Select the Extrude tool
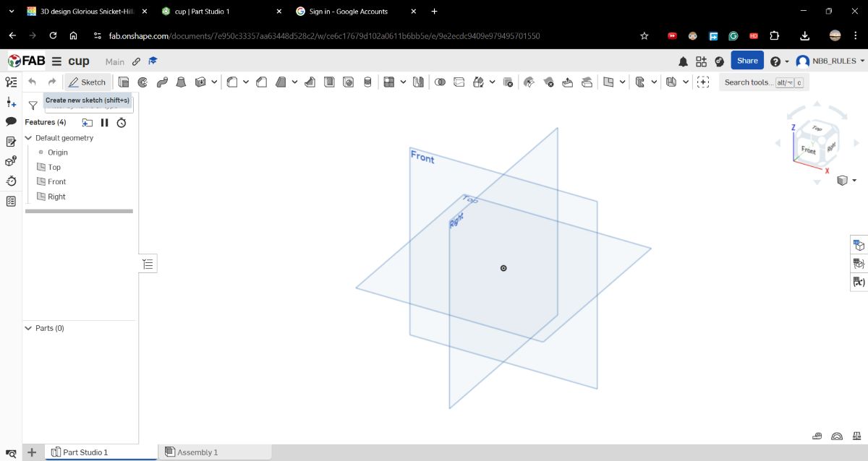This screenshot has width=868, height=461. 123,82
